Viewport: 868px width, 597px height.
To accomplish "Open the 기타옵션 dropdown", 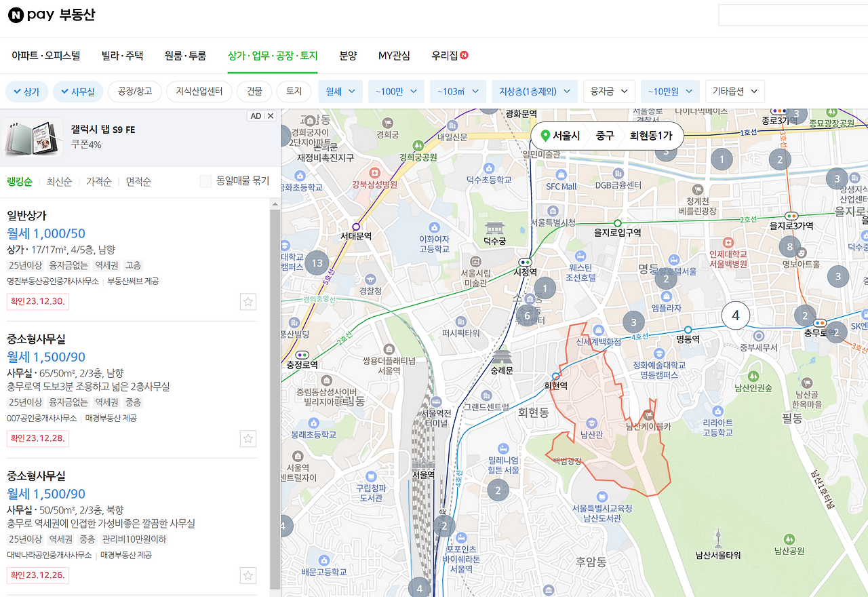I will 735,92.
